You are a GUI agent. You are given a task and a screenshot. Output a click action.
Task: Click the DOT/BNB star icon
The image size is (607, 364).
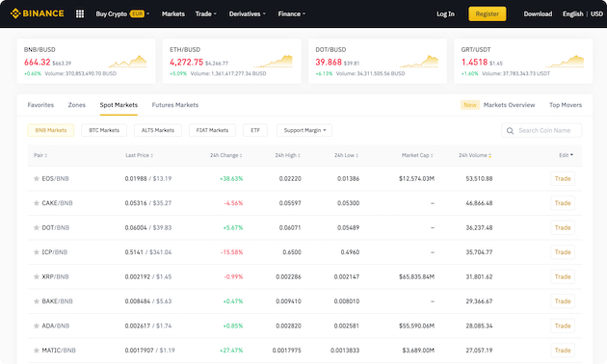pos(37,228)
